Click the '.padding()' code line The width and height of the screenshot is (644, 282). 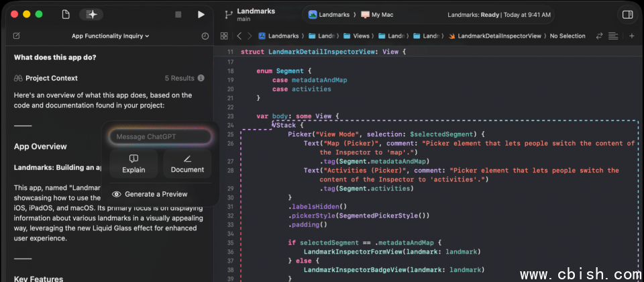308,224
